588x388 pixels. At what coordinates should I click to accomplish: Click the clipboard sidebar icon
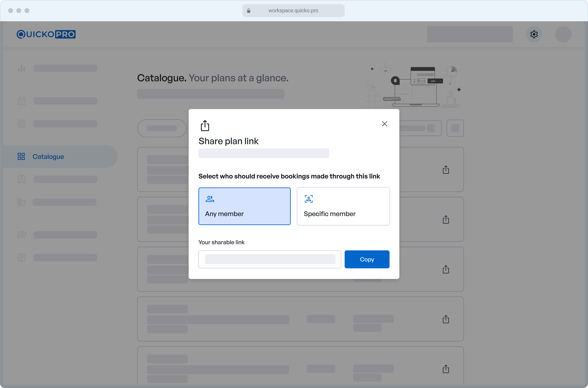pos(21,257)
